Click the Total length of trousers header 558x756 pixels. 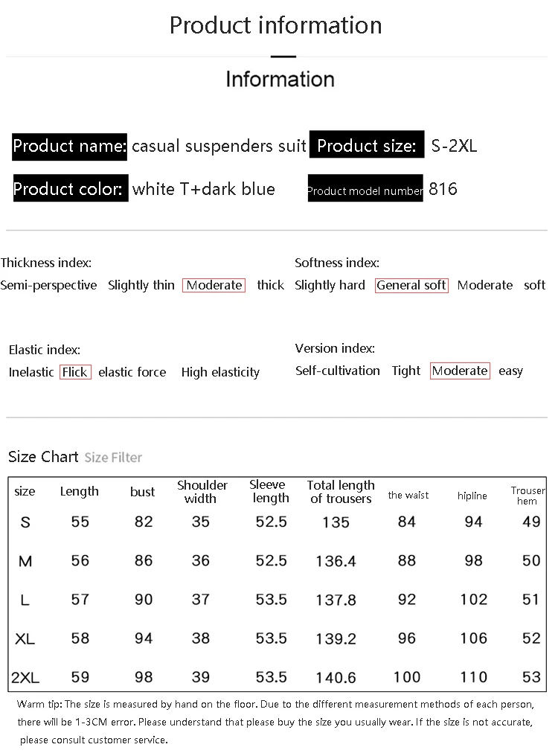point(341,492)
